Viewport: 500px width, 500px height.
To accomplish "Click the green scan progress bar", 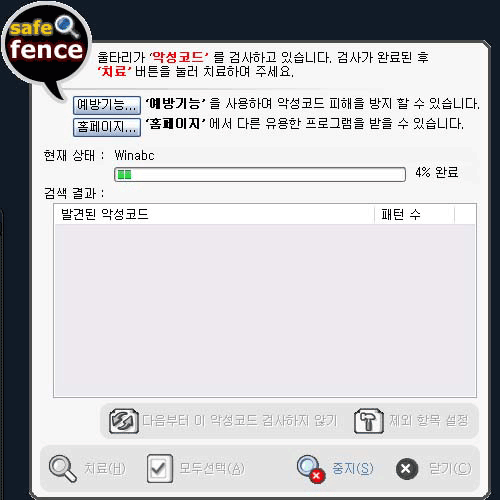I will (x=260, y=174).
